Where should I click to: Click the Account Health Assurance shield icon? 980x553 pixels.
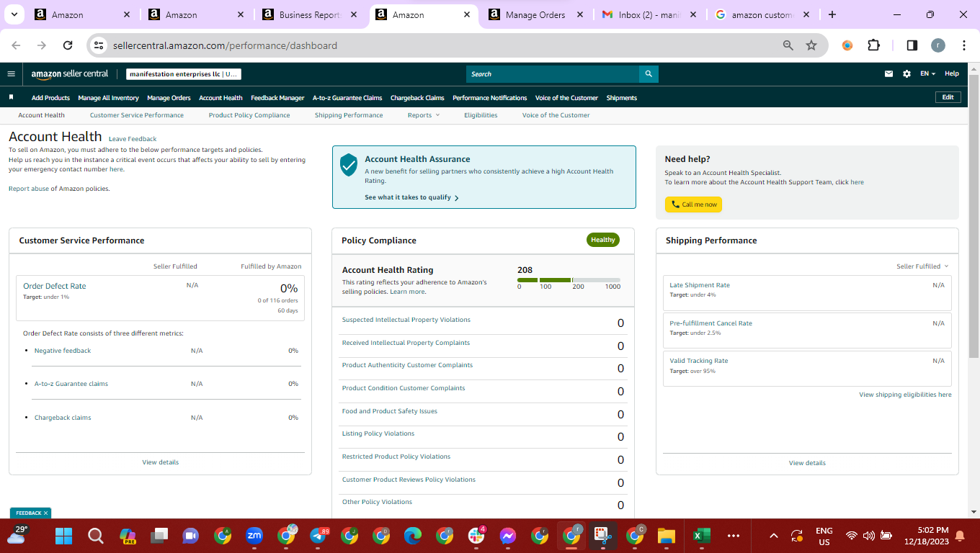(x=349, y=165)
